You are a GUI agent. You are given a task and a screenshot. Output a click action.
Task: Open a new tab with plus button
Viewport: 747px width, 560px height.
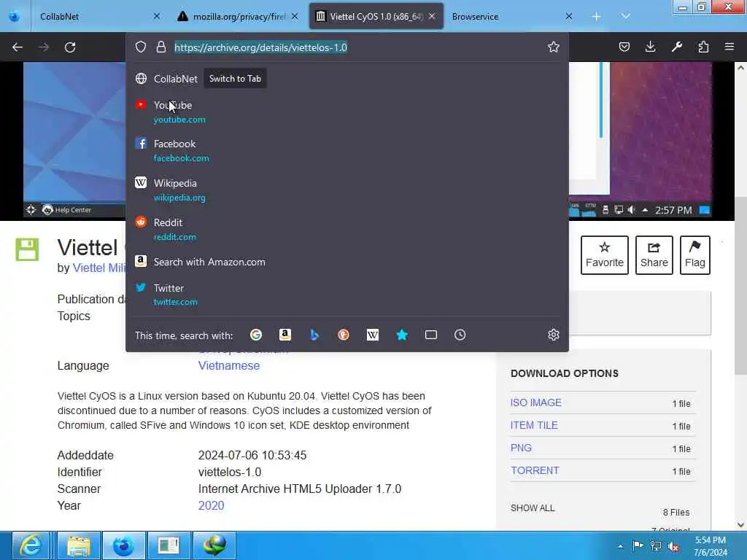596,16
